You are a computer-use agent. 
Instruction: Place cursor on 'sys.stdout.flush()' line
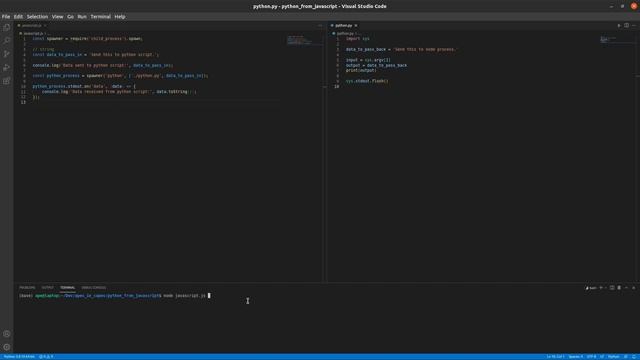[x=367, y=81]
